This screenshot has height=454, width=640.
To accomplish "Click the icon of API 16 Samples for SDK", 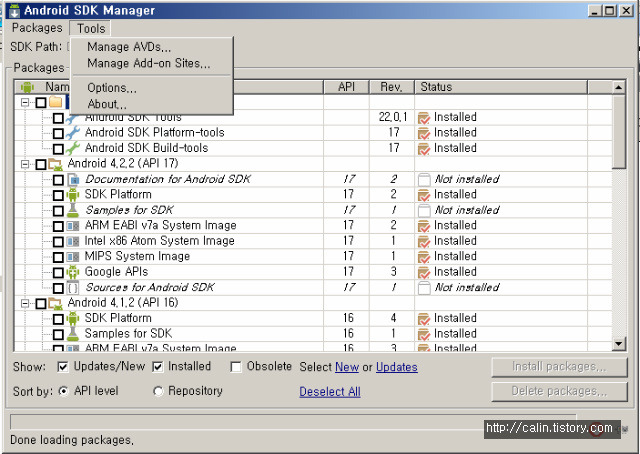I will click(x=73, y=334).
